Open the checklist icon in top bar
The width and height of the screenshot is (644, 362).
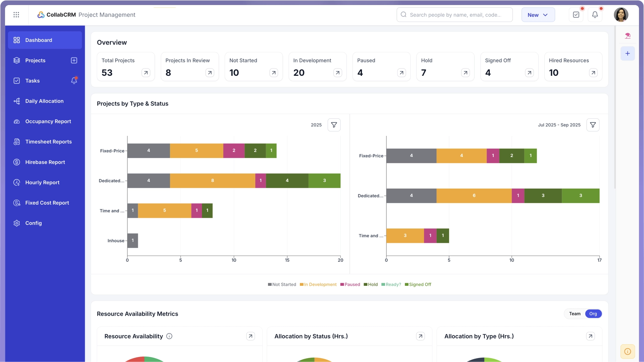[576, 15]
